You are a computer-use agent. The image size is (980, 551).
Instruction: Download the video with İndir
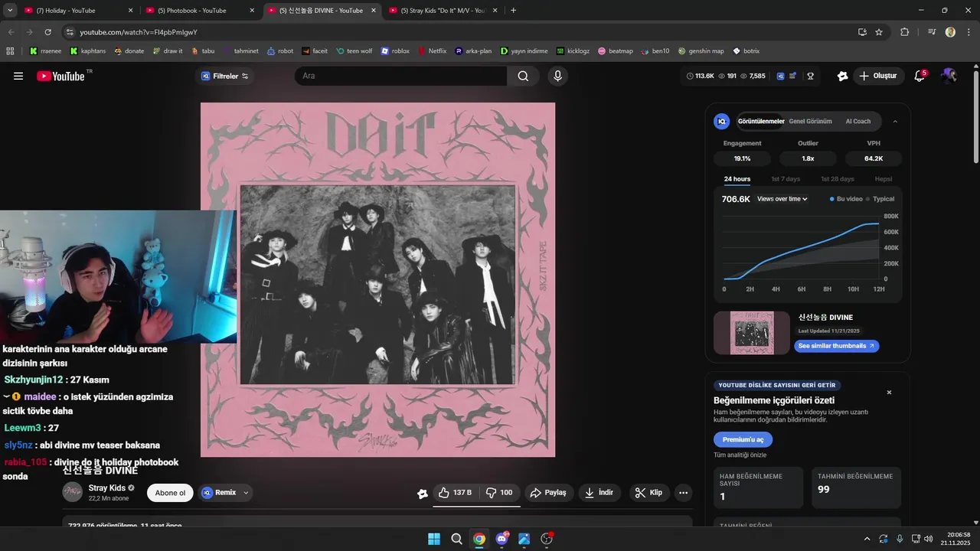point(599,493)
